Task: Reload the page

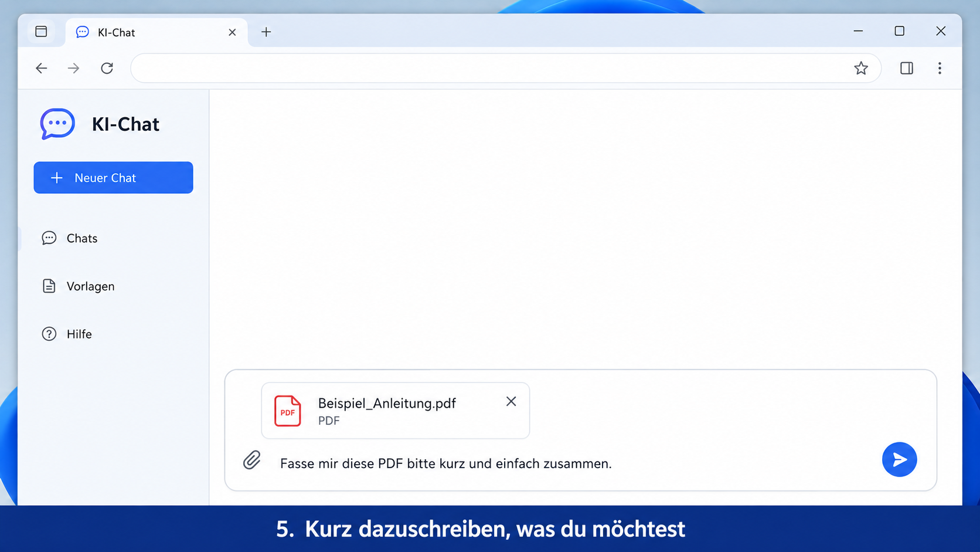Action: 107,68
